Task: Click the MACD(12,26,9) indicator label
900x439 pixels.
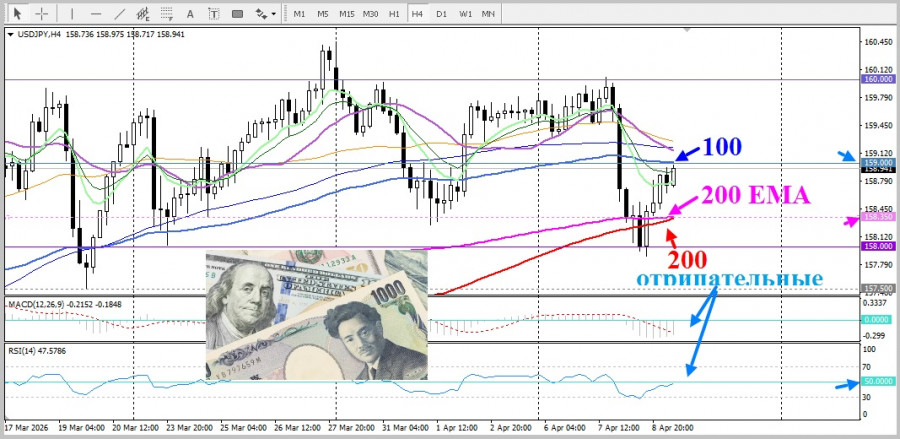Action: tap(36, 304)
